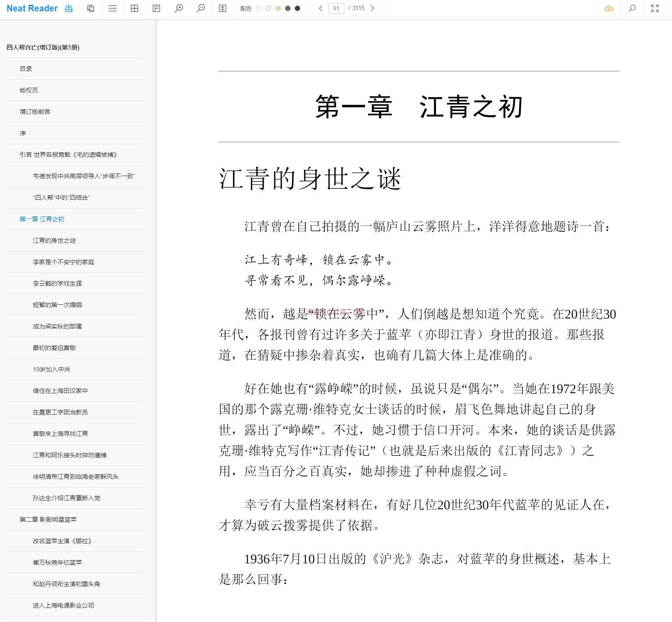
Task: Click book title 四人帮兴亡(增订版)(第1册)
Action: point(43,47)
